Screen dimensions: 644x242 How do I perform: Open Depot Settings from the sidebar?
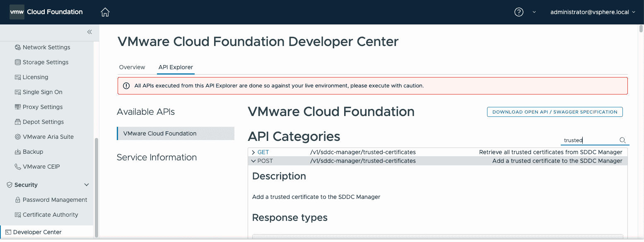point(43,121)
